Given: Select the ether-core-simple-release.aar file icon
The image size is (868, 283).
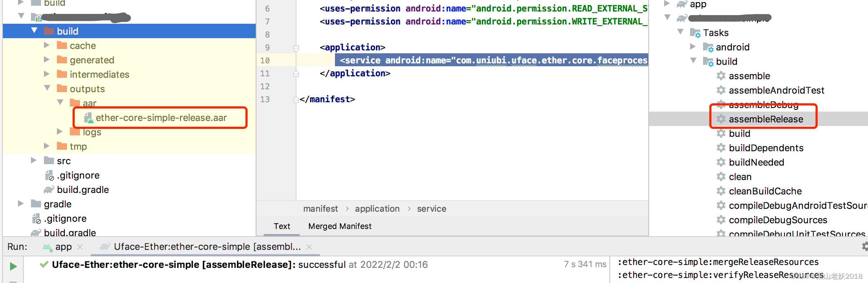Looking at the screenshot, I should tap(89, 118).
